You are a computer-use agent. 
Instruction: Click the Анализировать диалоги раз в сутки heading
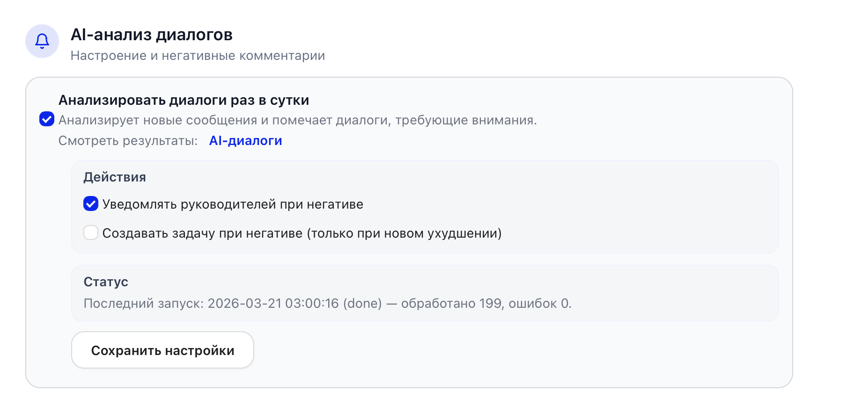pos(184,100)
